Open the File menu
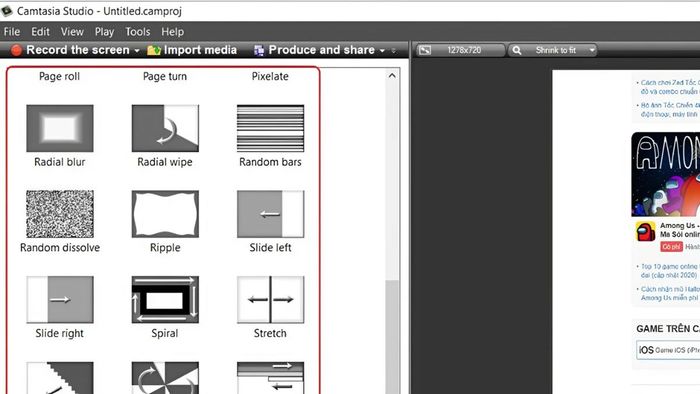Image resolution: width=700 pixels, height=394 pixels. (x=12, y=32)
